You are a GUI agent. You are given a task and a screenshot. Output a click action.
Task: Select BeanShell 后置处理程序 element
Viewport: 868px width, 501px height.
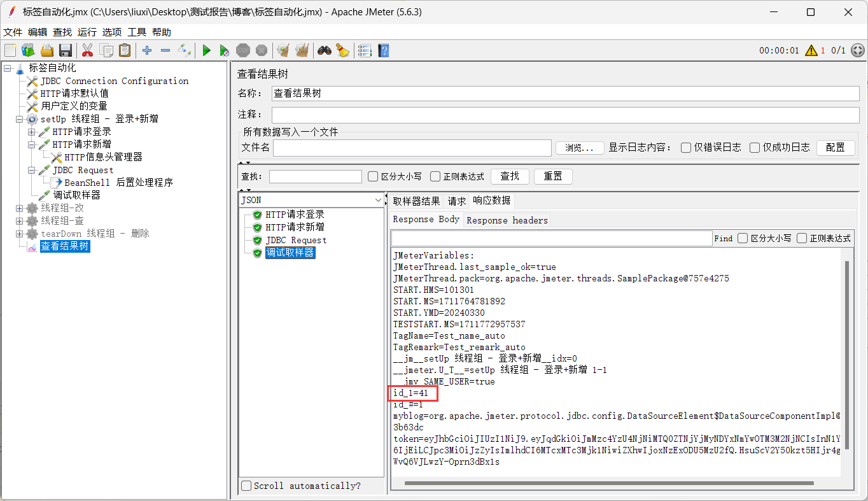tap(118, 183)
